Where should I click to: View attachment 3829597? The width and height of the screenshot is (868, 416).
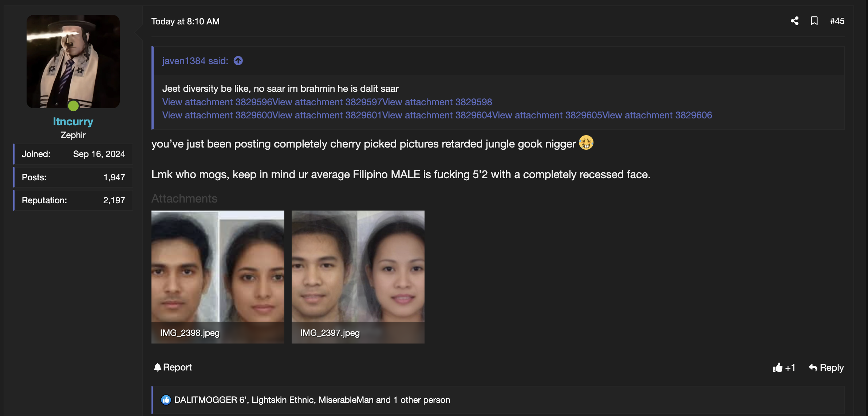click(327, 102)
